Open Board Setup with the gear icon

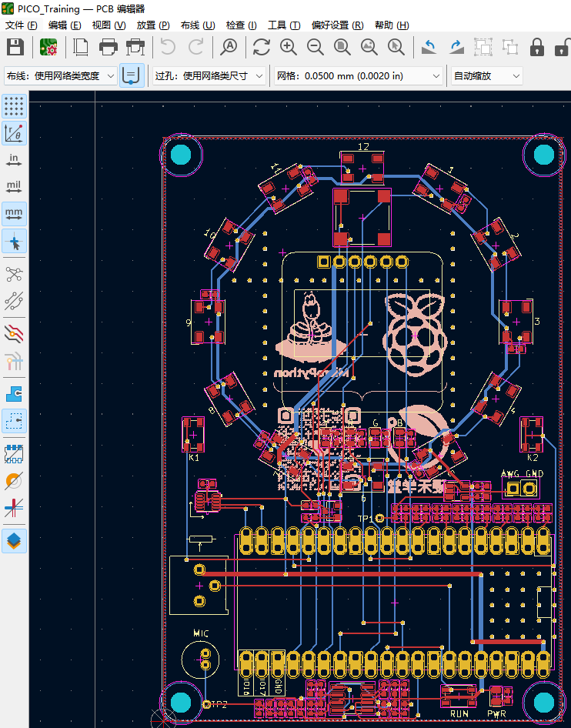pos(48,47)
